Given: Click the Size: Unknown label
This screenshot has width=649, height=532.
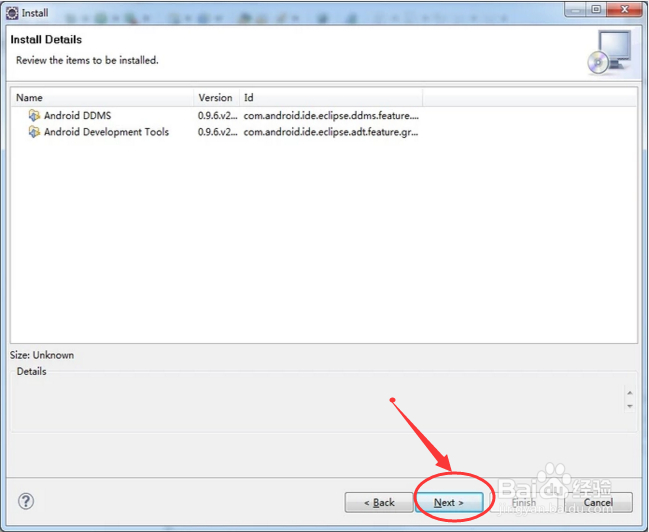Looking at the screenshot, I should click(x=42, y=355).
